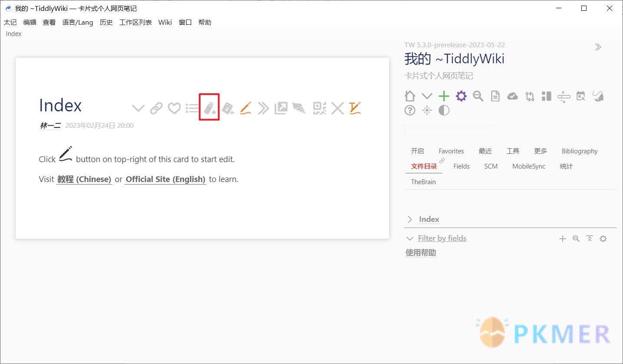Copy permalink with the chain link icon
The image size is (623, 364).
[156, 108]
